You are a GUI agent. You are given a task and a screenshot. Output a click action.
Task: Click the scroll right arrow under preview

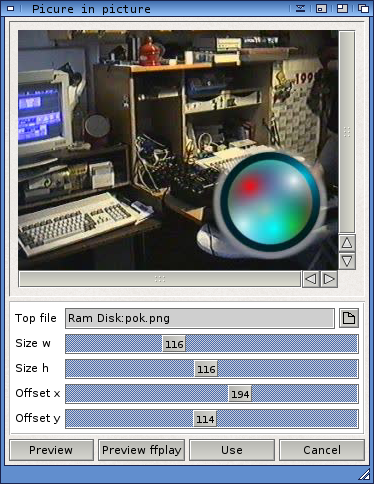tap(329, 279)
